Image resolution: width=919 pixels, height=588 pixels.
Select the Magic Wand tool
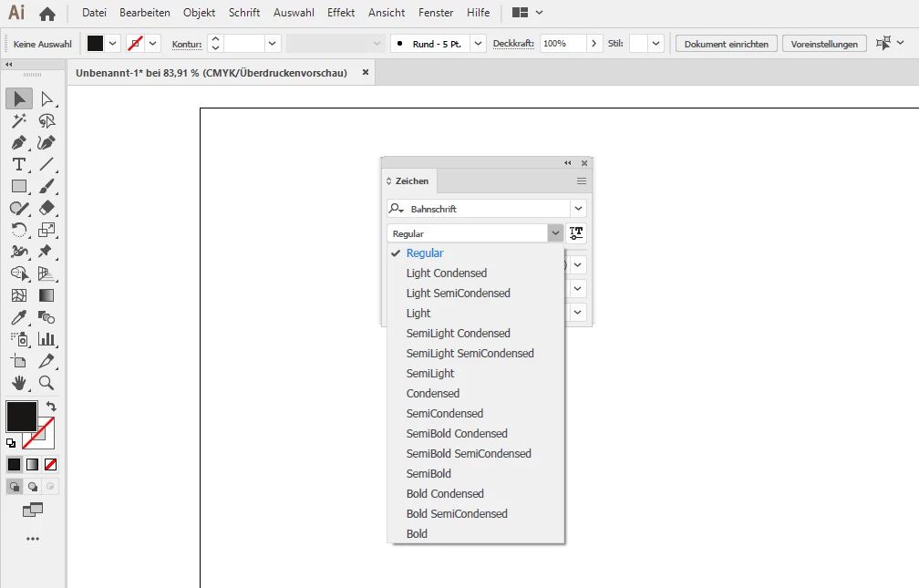point(19,120)
